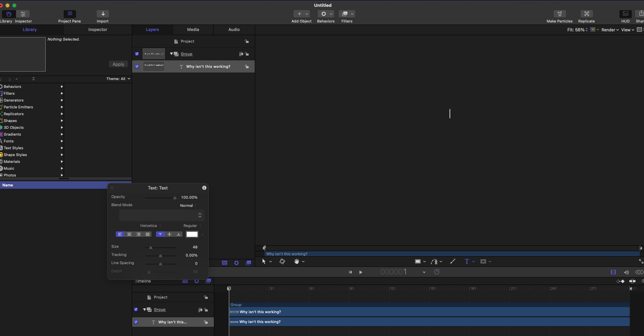The height and width of the screenshot is (336, 644).
Task: Toggle the Group checkbox in the Timeline
Action: point(136,309)
